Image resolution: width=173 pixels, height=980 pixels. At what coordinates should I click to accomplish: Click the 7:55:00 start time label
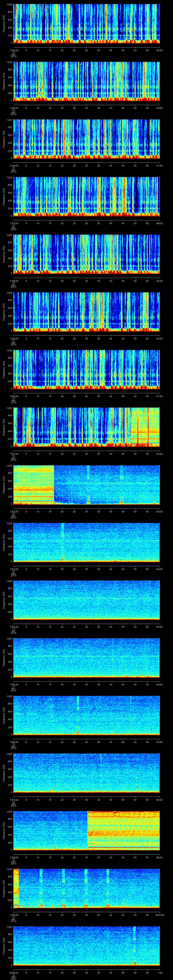[x=14, y=684]
